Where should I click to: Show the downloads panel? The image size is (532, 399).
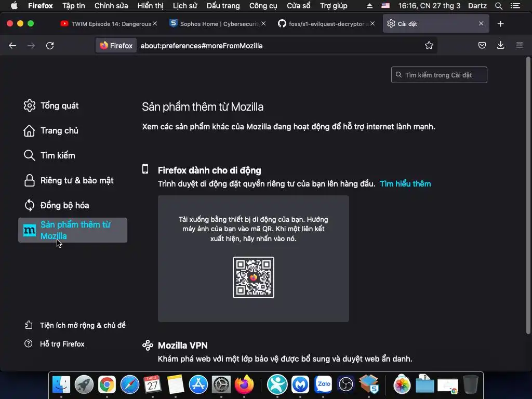tap(500, 45)
